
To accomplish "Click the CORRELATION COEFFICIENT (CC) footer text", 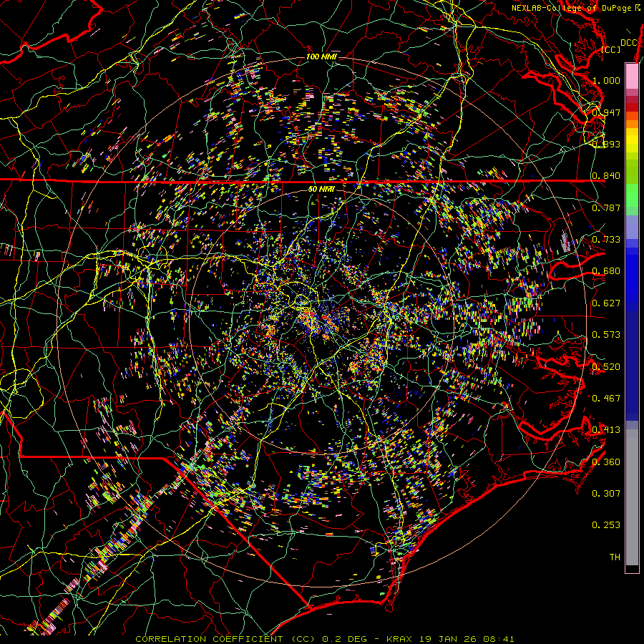I will (x=225, y=639).
